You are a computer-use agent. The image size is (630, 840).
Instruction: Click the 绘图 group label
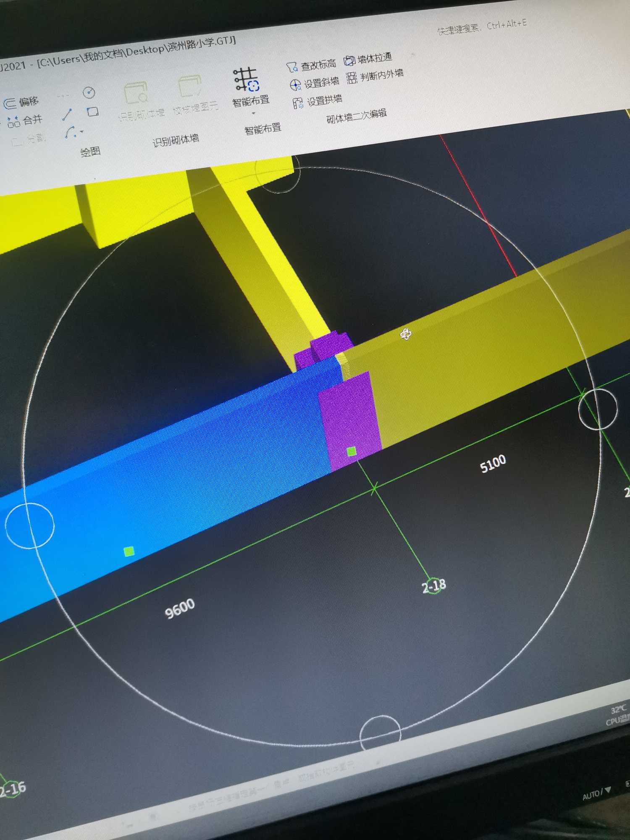tap(90, 152)
